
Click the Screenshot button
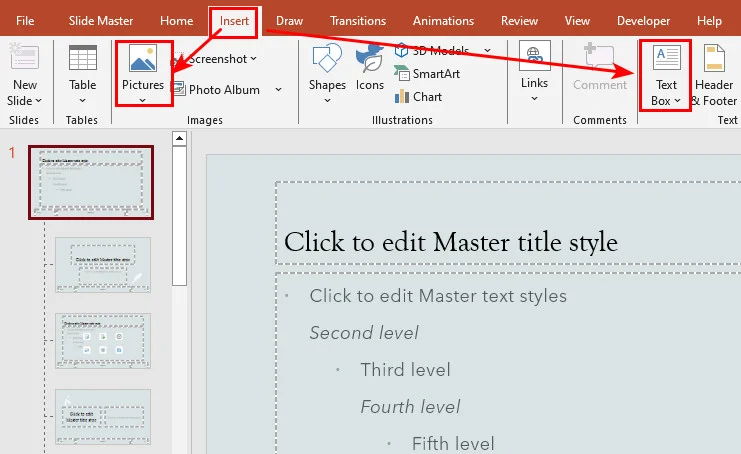tap(215, 59)
